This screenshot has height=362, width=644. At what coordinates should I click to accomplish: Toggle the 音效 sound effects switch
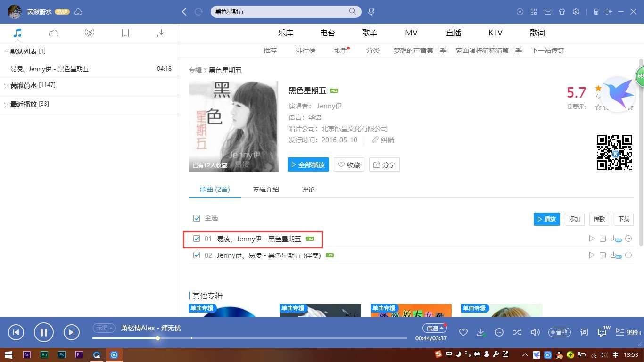click(559, 332)
